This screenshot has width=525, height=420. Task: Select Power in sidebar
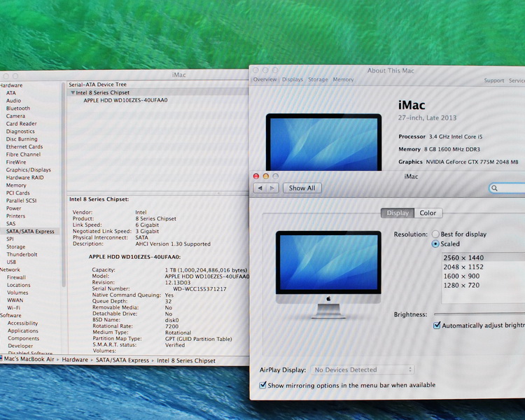point(13,209)
